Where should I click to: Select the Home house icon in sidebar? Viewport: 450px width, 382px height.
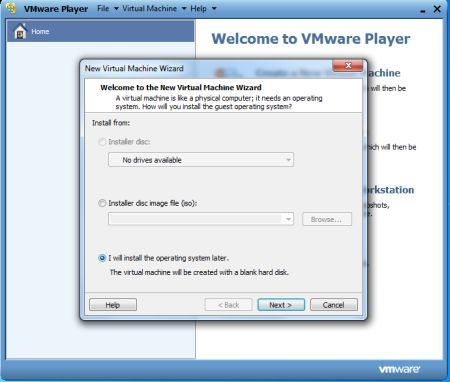20,31
